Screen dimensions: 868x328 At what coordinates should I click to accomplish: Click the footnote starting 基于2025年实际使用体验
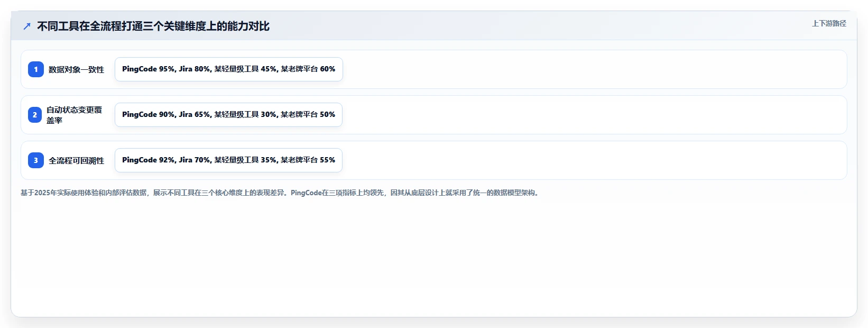pos(280,193)
